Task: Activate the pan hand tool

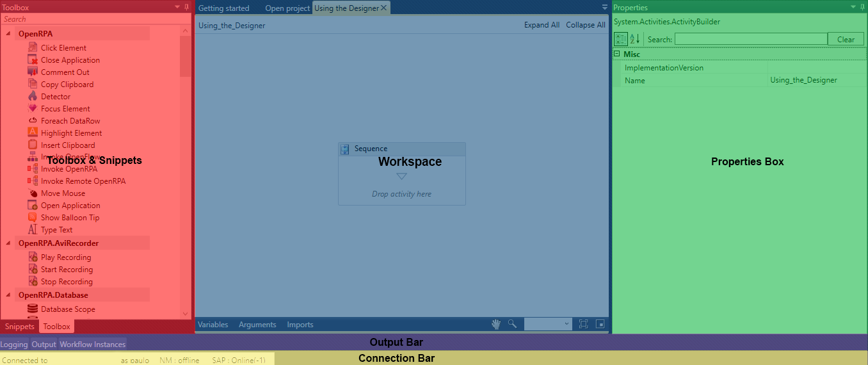Action: [x=495, y=324]
